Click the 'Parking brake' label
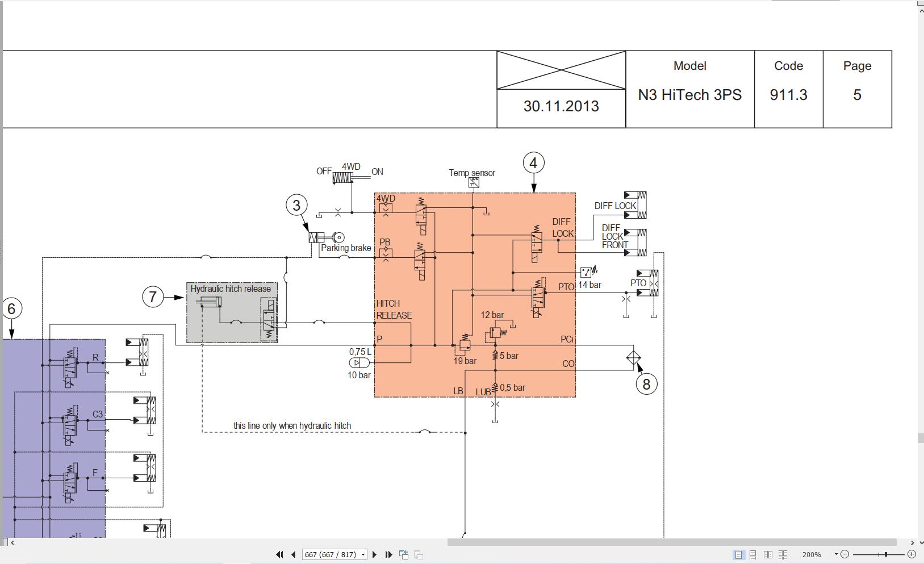This screenshot has width=924, height=564. (x=346, y=248)
